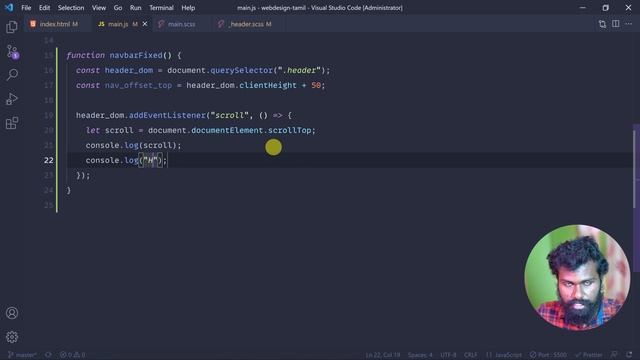This screenshot has height=360, width=640.
Task: Click the master branch indicator in status bar
Action: (22, 355)
